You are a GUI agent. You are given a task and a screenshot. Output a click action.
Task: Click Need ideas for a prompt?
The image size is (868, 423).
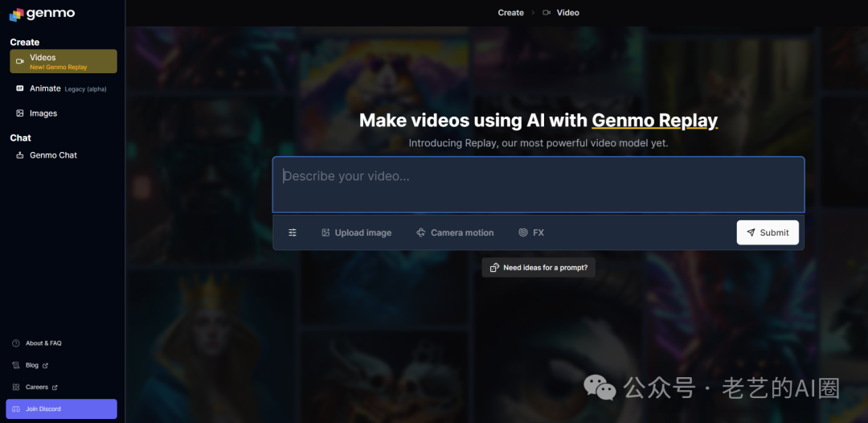click(538, 268)
